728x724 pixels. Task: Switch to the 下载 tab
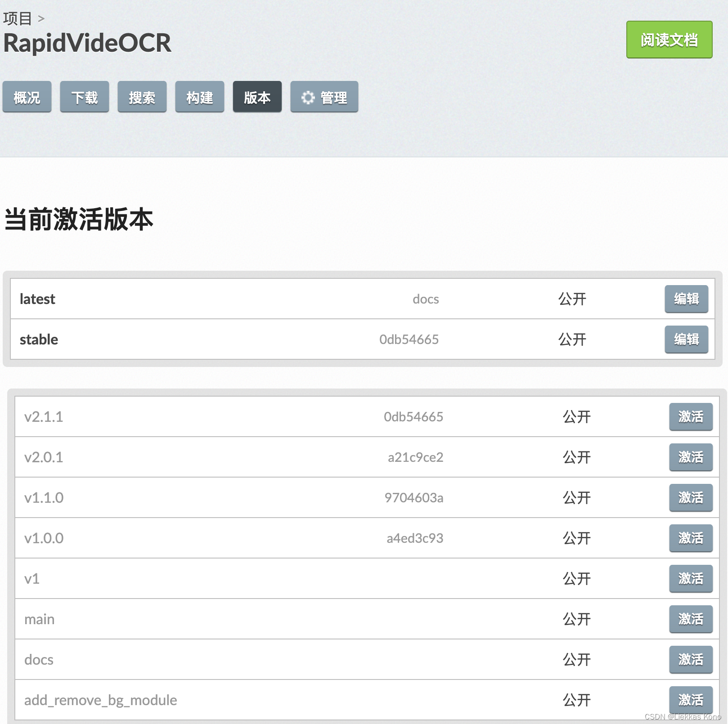pos(85,97)
